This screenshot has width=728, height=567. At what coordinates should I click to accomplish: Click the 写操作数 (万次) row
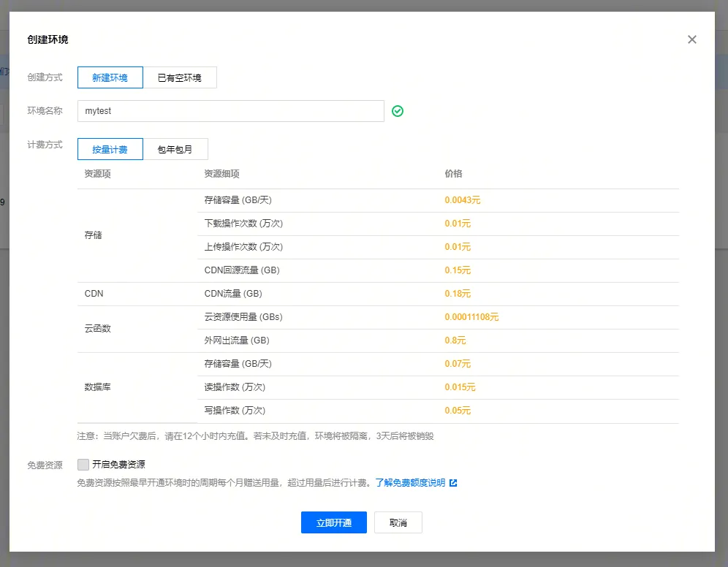point(235,411)
